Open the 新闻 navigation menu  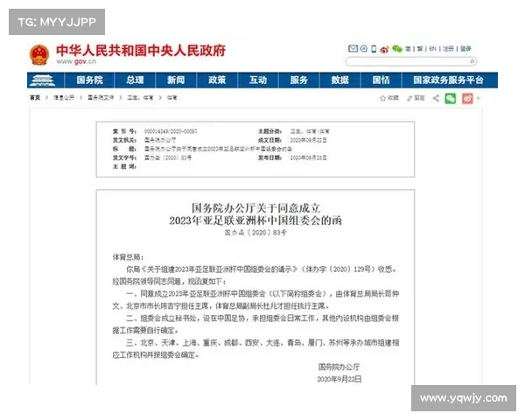[176, 80]
